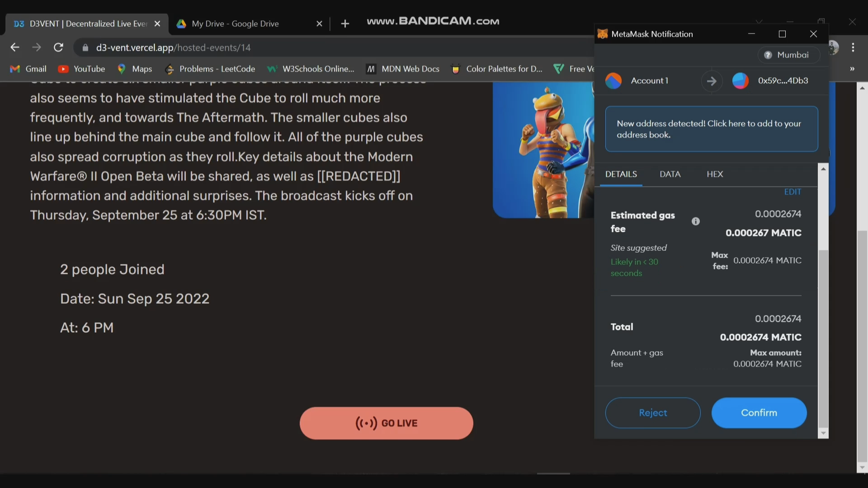
Task: Switch to the DETAILS tab in MetaMask
Action: pyautogui.click(x=621, y=174)
